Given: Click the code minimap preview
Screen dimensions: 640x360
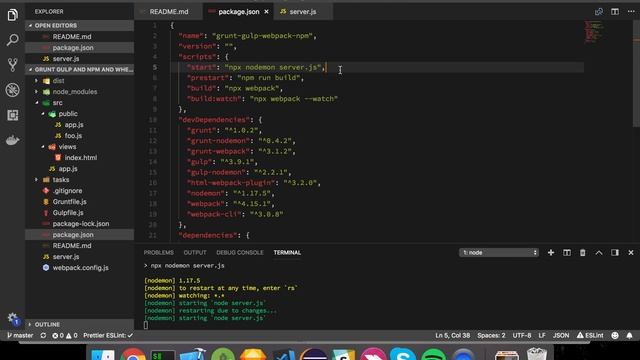Looking at the screenshot, I should click(x=594, y=32).
